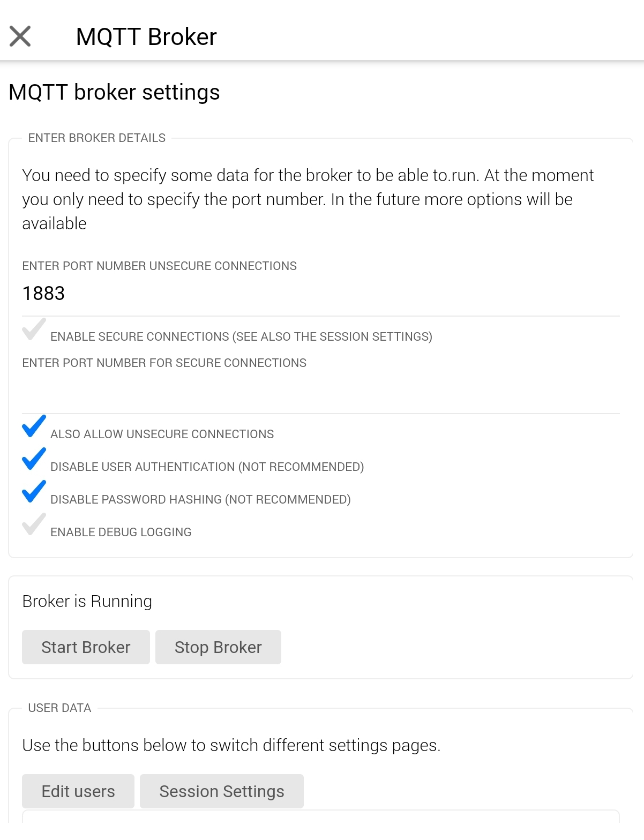Screen dimensions: 644x840
Task: Uncheck Also Allow Unsecure Connections
Action: click(34, 427)
